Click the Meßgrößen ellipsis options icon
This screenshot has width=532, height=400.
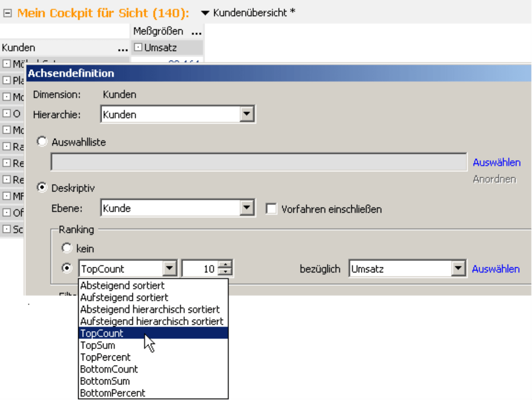point(196,32)
